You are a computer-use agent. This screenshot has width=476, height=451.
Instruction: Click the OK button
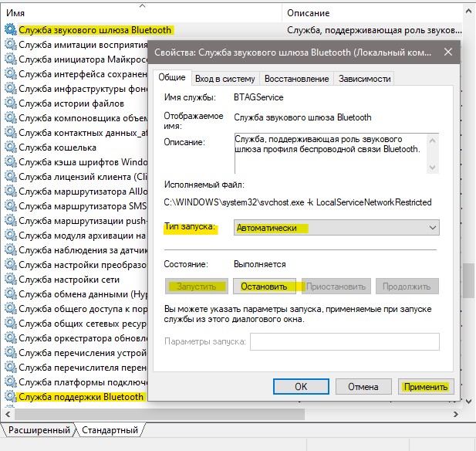(301, 387)
